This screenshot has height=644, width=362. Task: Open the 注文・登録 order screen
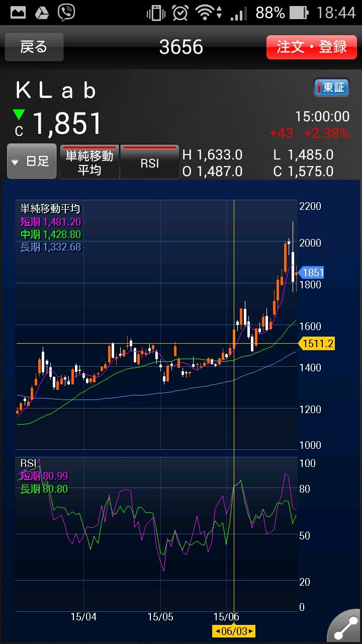[x=311, y=47]
